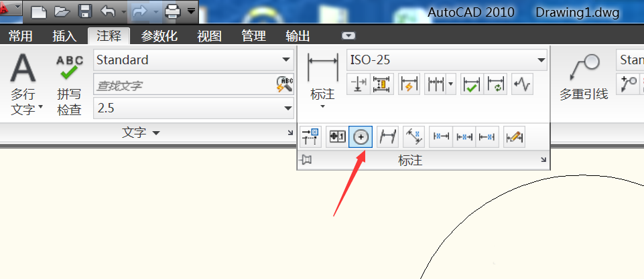Click the Add Leader icon
The width and height of the screenshot is (644, 279).
pos(628,84)
